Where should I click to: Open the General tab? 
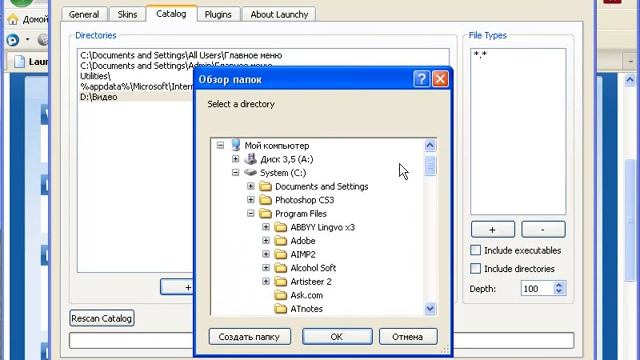(84, 14)
